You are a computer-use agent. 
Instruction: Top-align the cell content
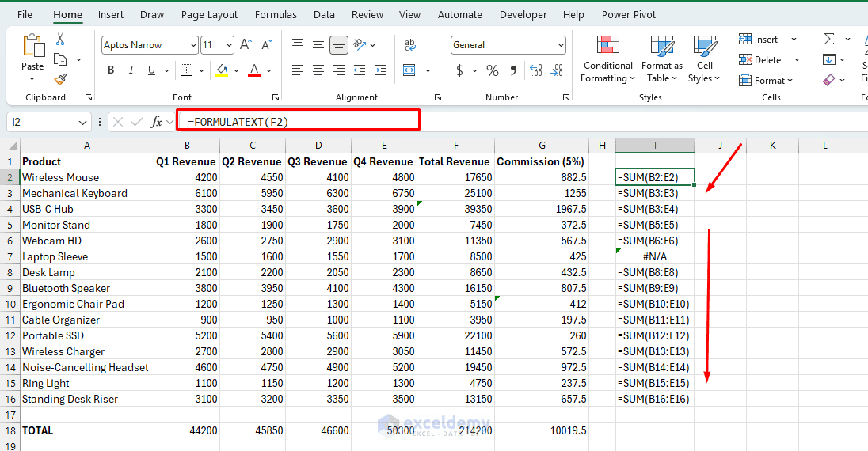click(298, 44)
